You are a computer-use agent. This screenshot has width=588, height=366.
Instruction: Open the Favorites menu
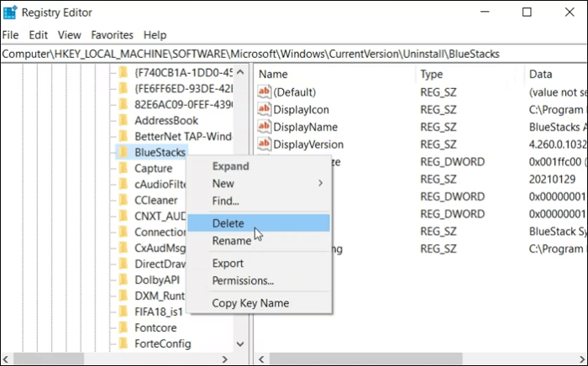pyautogui.click(x=113, y=35)
